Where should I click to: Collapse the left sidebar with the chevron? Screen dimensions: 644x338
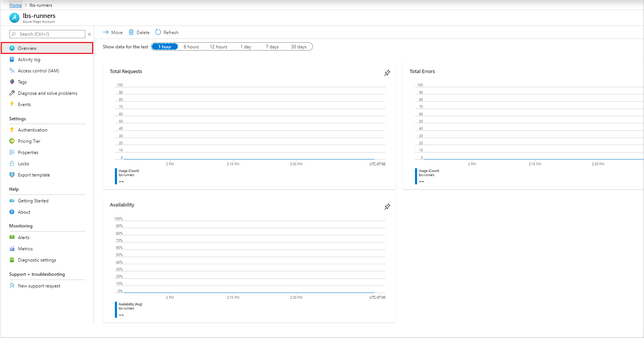[89, 34]
